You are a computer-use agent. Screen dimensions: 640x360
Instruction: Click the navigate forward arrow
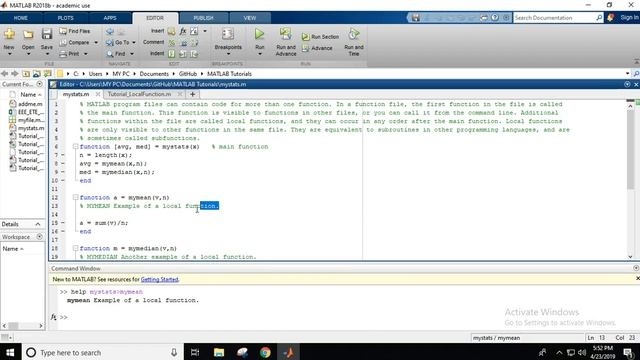point(15,74)
